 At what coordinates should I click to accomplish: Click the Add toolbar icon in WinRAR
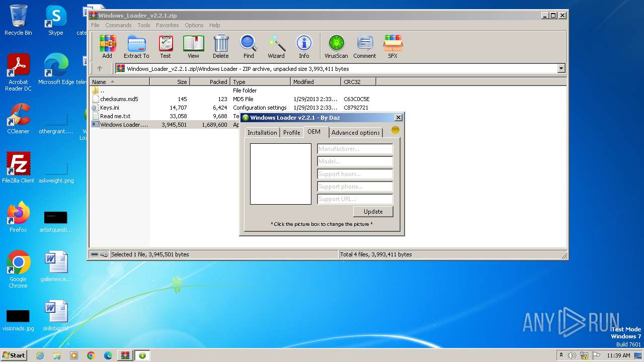107,47
